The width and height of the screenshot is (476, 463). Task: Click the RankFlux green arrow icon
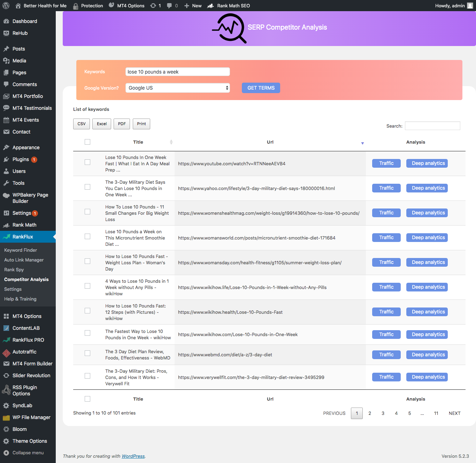[6, 237]
